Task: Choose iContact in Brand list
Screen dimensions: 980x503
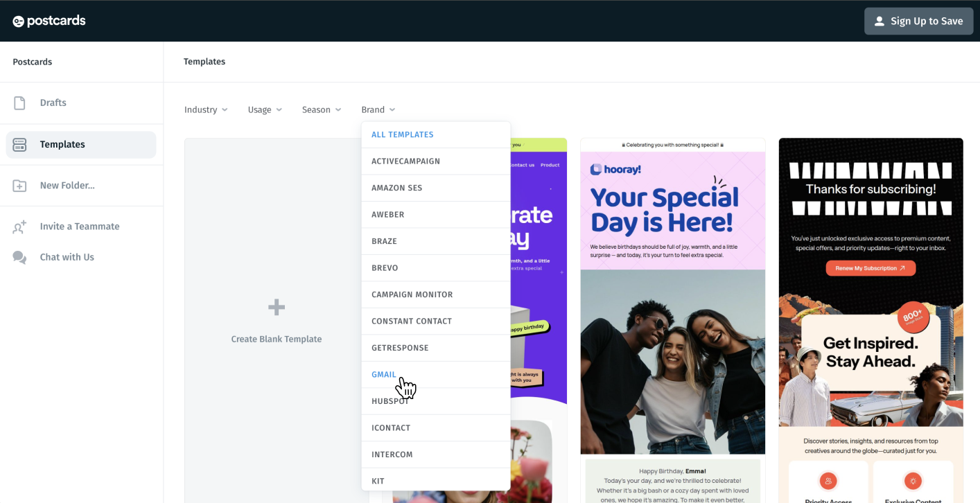Action: click(436, 428)
